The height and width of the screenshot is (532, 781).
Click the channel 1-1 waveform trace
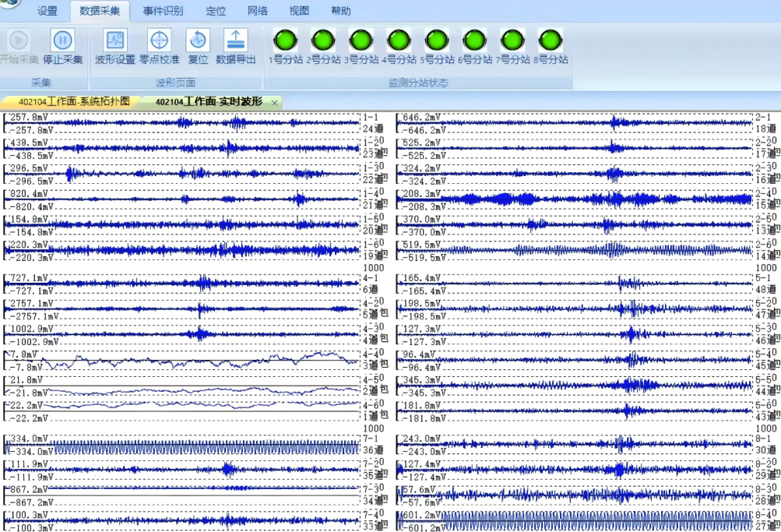pos(183,123)
